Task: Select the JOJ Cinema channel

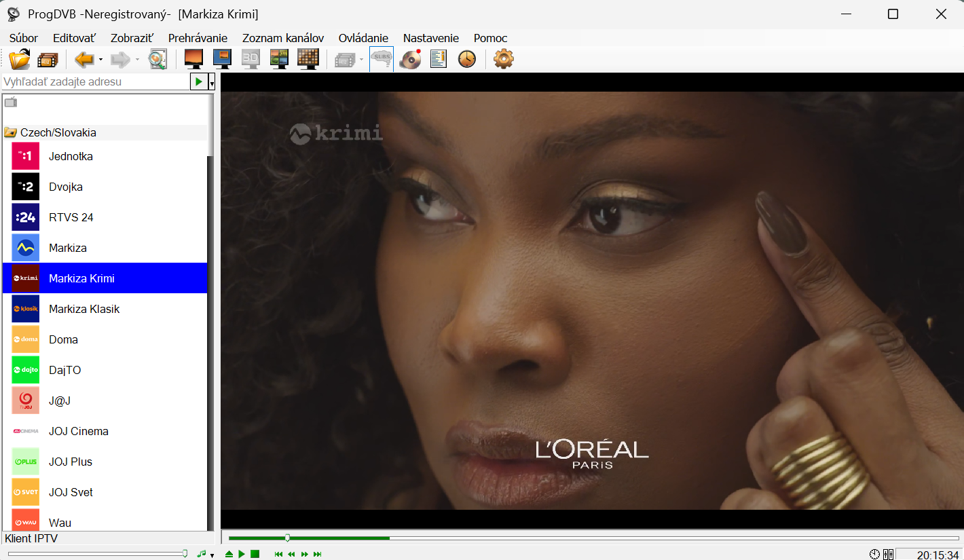Action: click(x=78, y=431)
